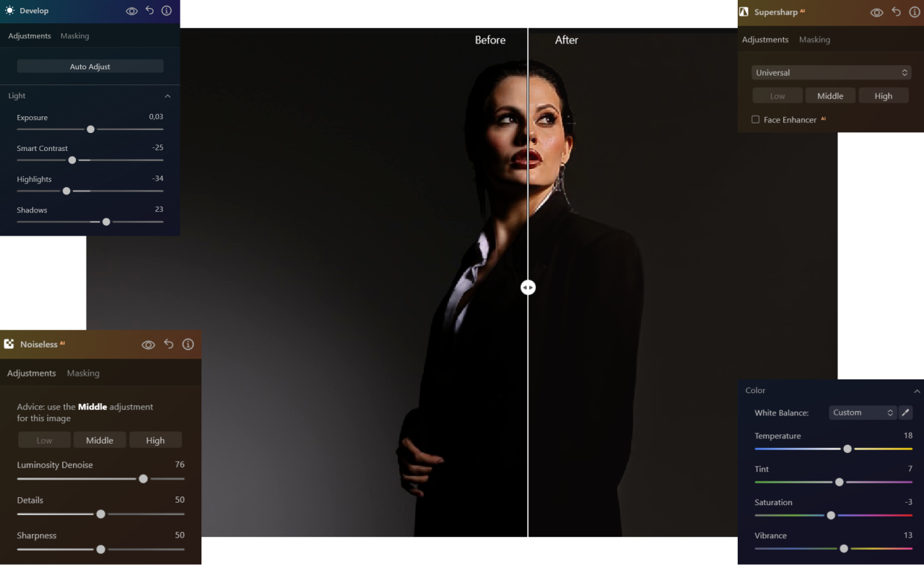Open Masking tab in Supersharp panel
This screenshot has height=565, width=924.
814,40
